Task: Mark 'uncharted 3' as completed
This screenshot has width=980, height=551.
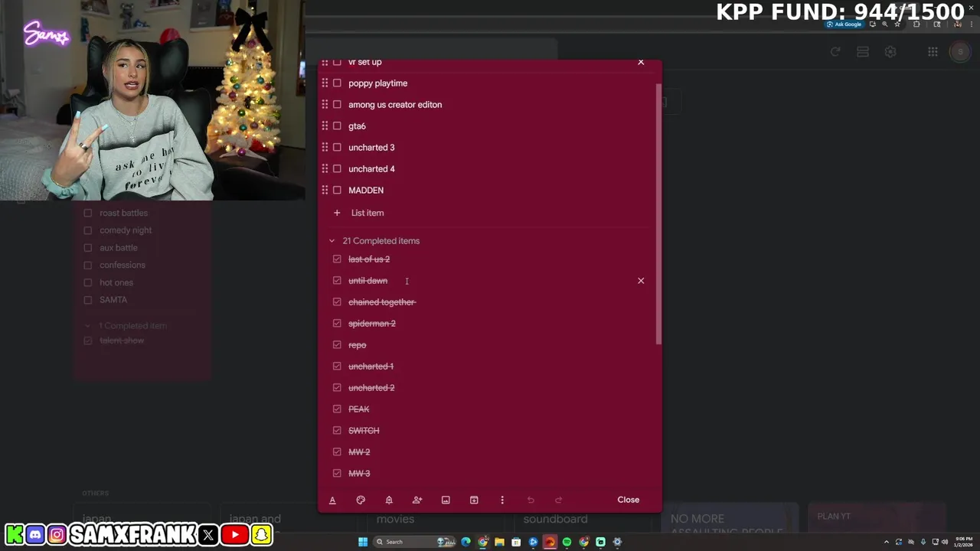Action: tap(337, 147)
